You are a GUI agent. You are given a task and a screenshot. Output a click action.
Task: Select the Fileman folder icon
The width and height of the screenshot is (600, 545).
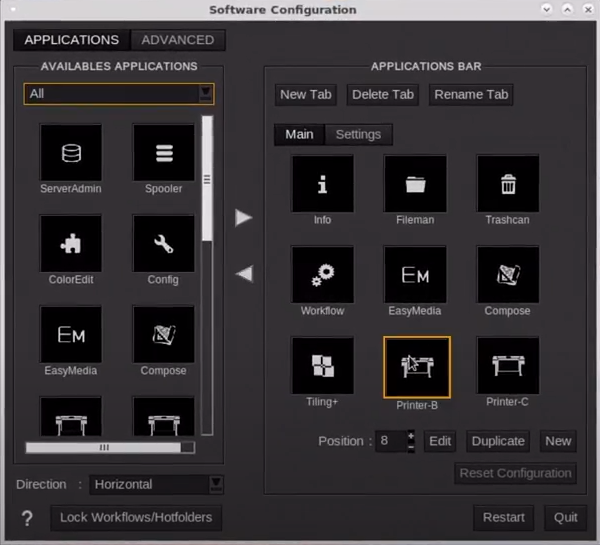[415, 184]
